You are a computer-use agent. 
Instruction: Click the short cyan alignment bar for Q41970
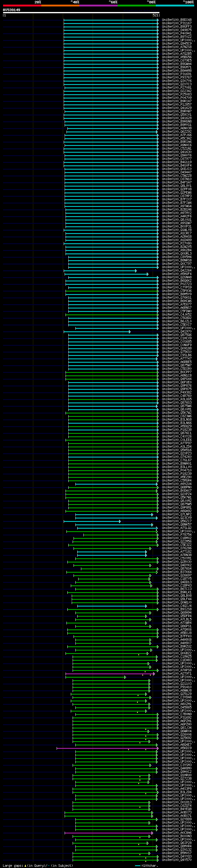[97, 332]
